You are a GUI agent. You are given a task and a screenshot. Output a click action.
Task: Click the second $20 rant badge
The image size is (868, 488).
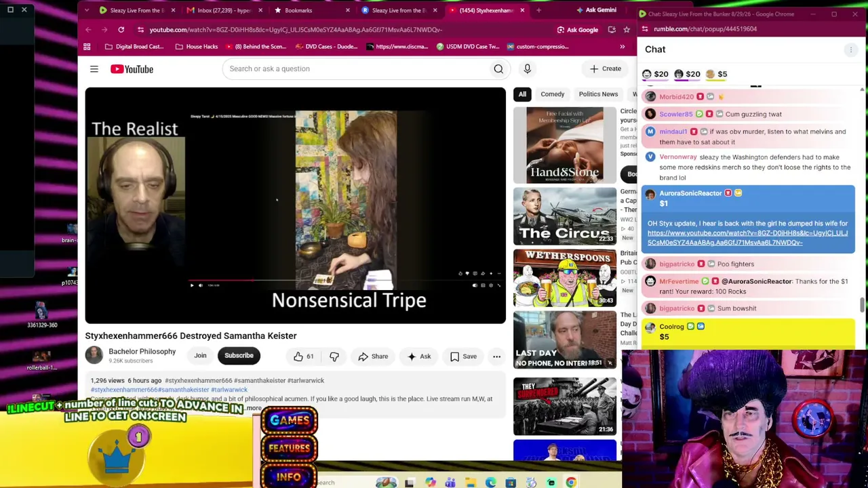(687, 75)
